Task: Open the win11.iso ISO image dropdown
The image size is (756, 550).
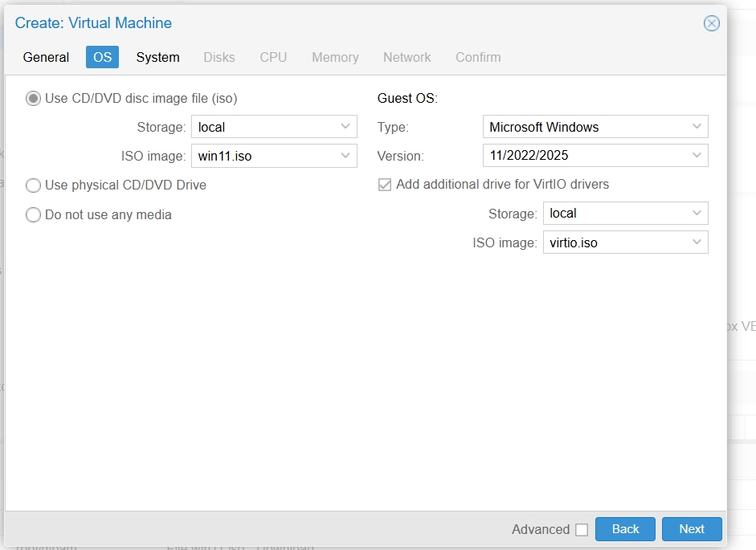Action: (345, 156)
